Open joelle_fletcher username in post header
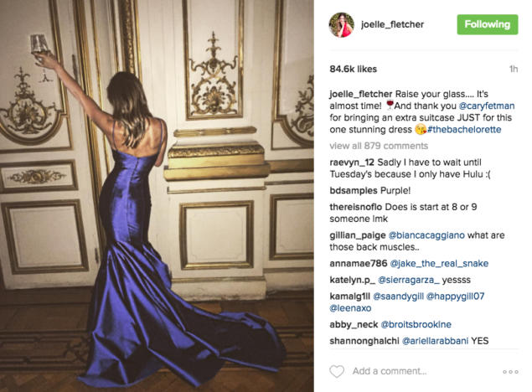This screenshot has width=532, height=392. 392,24
